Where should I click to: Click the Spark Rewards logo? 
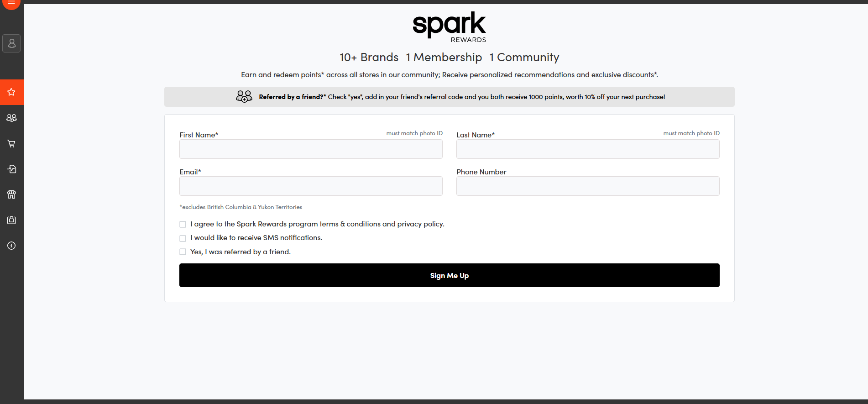450,27
